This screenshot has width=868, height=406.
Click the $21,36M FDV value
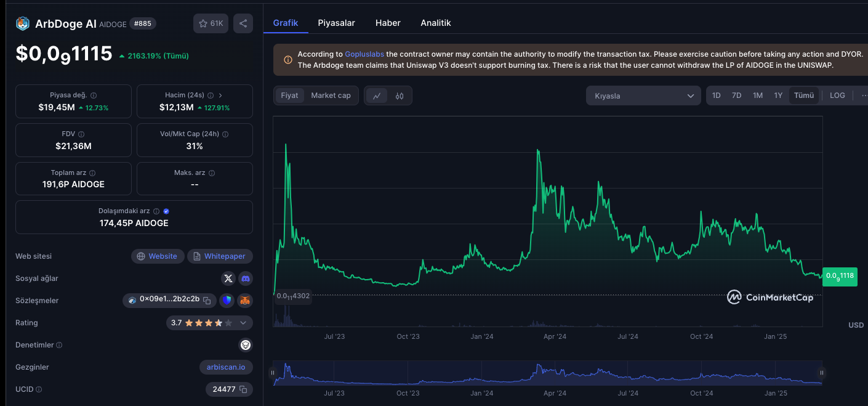click(x=73, y=146)
